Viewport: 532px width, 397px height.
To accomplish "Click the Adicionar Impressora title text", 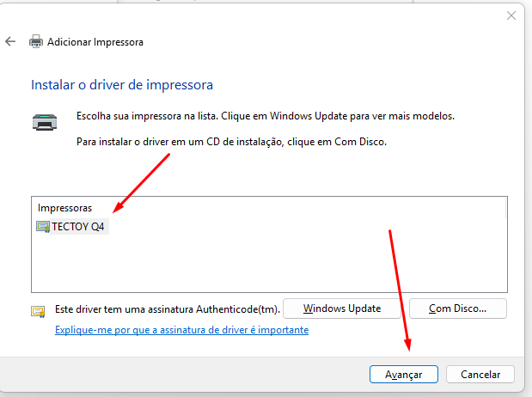I will 95,41.
